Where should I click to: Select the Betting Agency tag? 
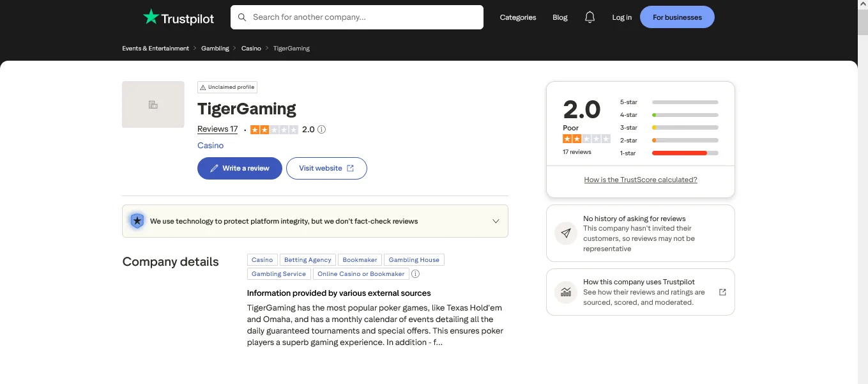[x=308, y=260]
